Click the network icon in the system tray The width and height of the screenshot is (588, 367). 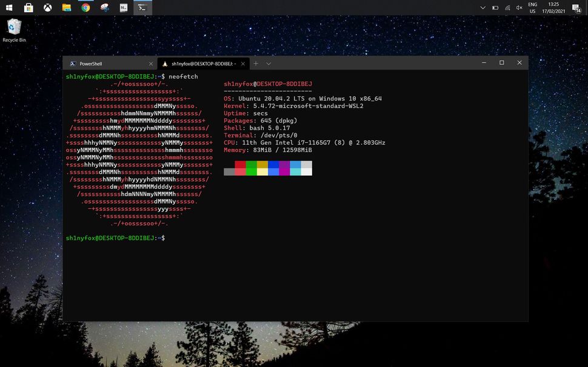(509, 8)
